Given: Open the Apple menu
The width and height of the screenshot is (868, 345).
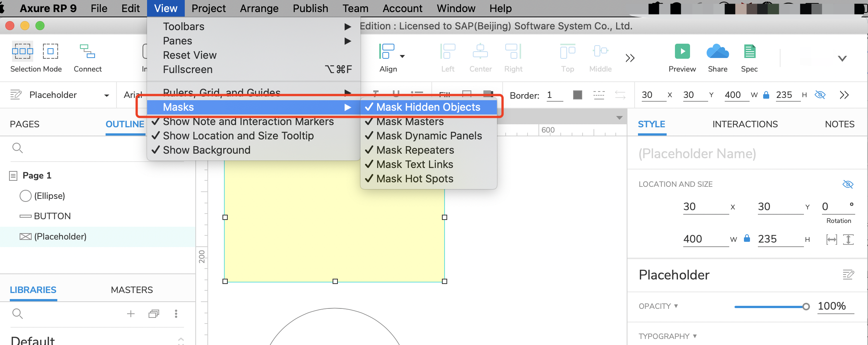Looking at the screenshot, I should click(x=2, y=8).
